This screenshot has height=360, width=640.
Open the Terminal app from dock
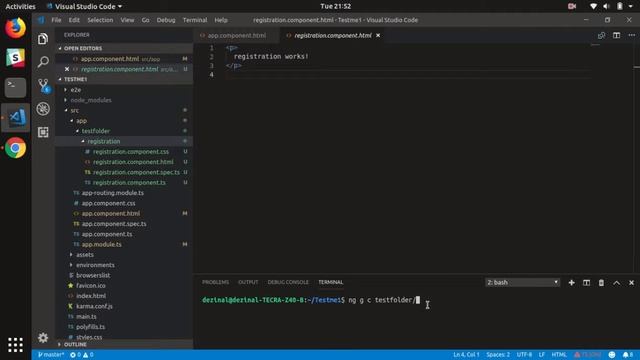(16, 87)
